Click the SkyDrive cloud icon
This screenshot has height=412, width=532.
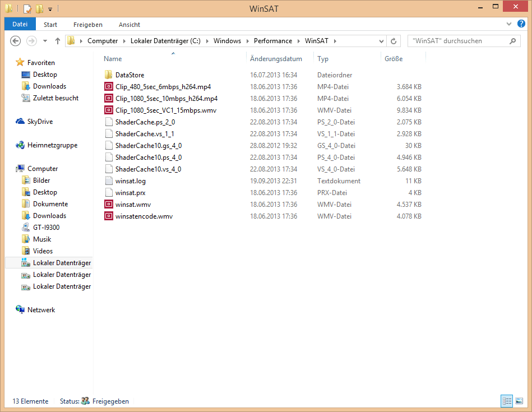(x=20, y=121)
